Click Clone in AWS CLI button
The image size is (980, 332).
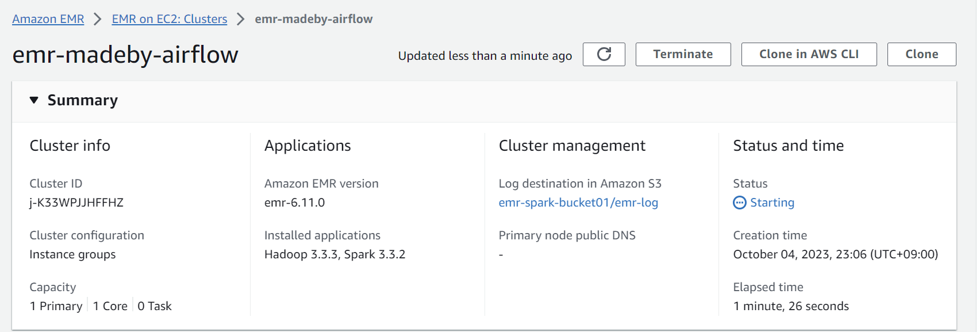point(809,54)
